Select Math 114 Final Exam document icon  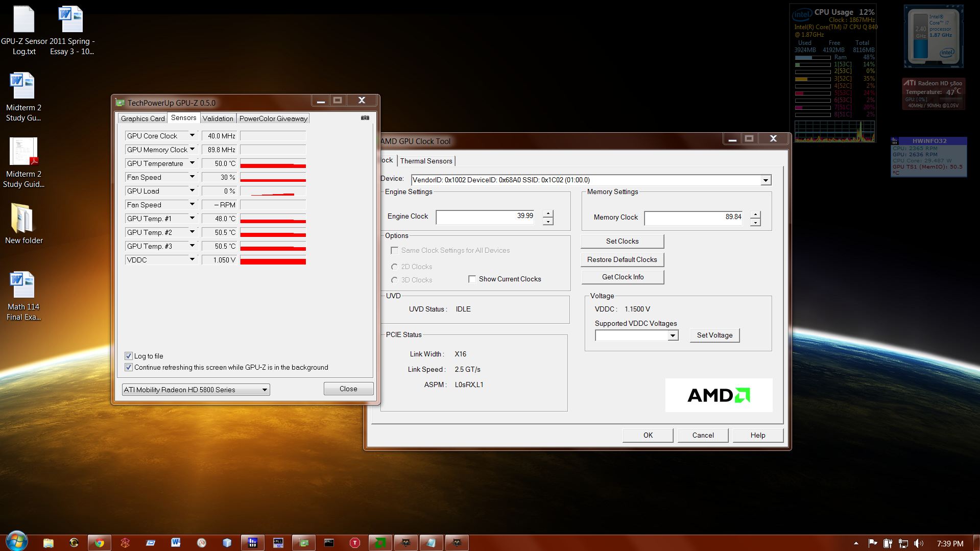pos(23,296)
